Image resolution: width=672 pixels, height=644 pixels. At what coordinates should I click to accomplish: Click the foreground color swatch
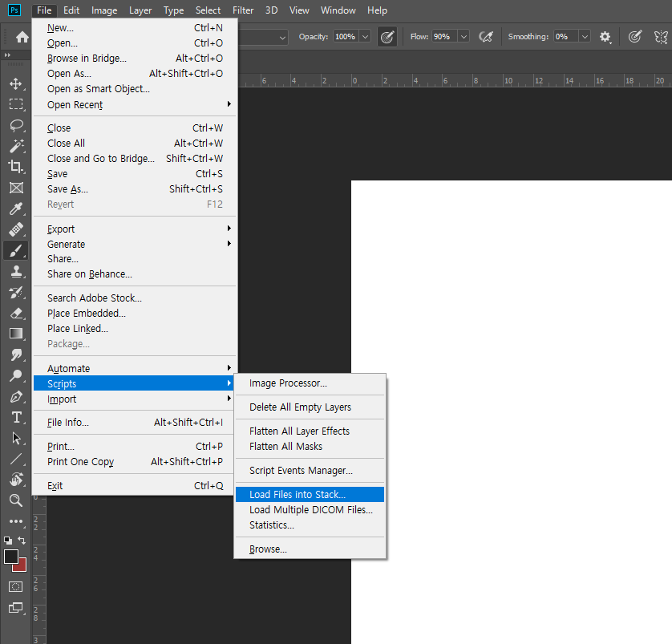point(10,557)
